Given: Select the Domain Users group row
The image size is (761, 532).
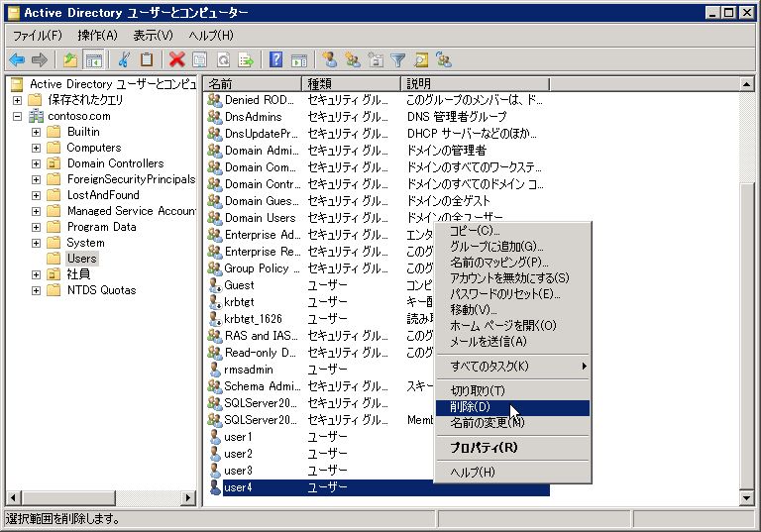Looking at the screenshot, I should point(377,218).
